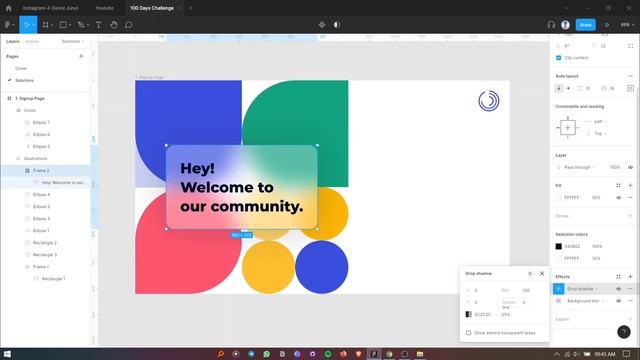Select the Cover page
The image size is (640, 360).
(21, 68)
